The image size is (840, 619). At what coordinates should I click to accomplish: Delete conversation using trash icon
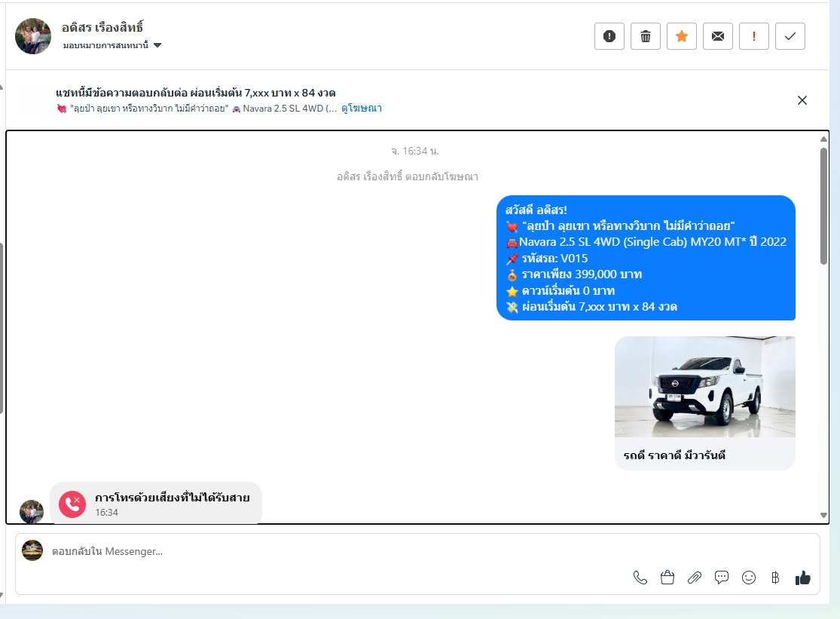(x=646, y=36)
